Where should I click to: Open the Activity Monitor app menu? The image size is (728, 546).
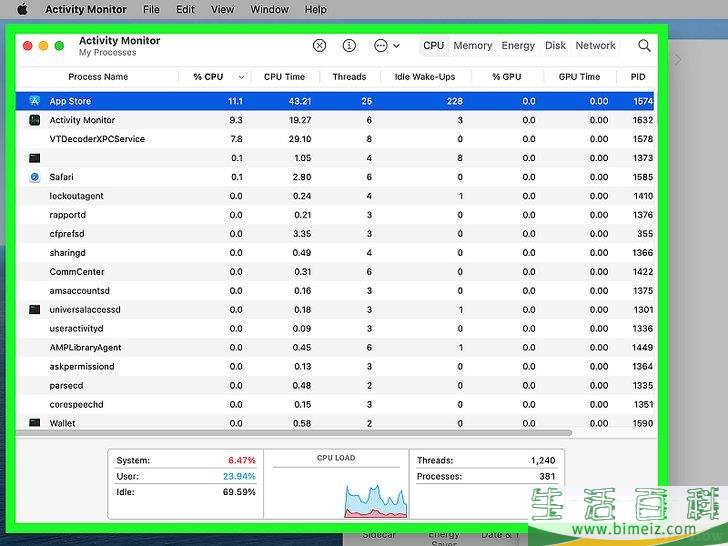point(86,9)
